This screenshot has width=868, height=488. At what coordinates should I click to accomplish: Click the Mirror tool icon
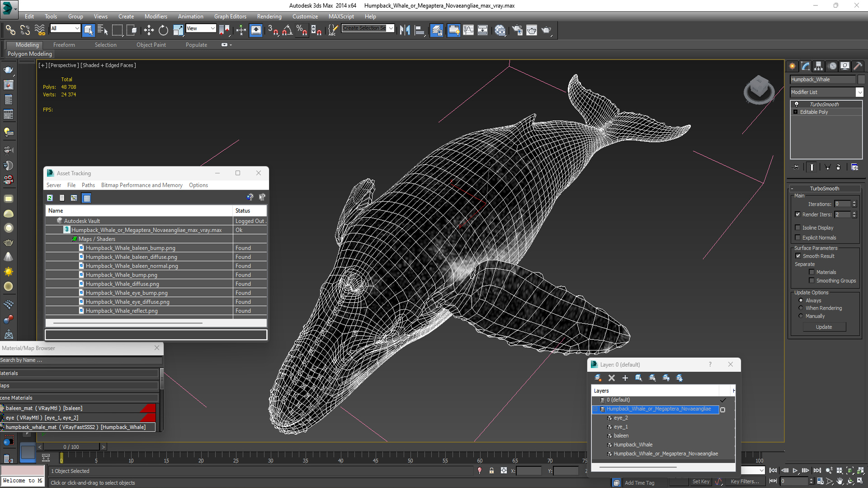tap(405, 30)
